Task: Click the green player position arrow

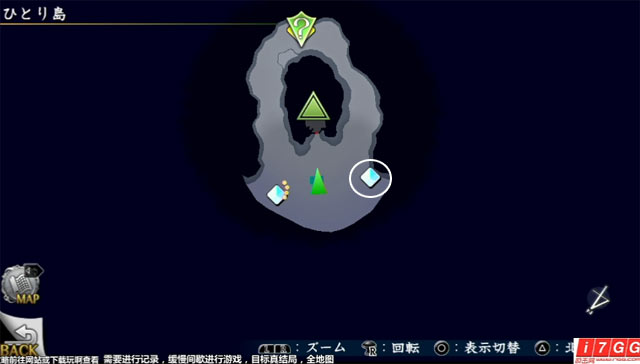Action: tap(318, 181)
